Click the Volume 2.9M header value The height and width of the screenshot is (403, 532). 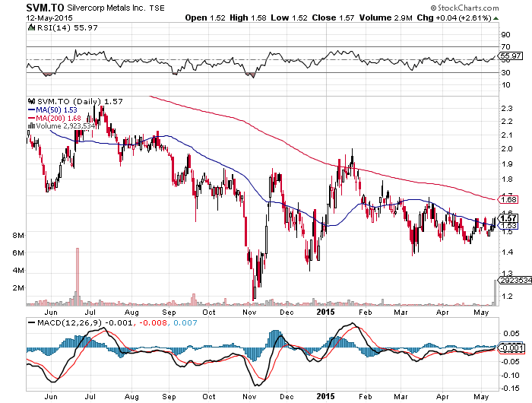pyautogui.click(x=385, y=17)
